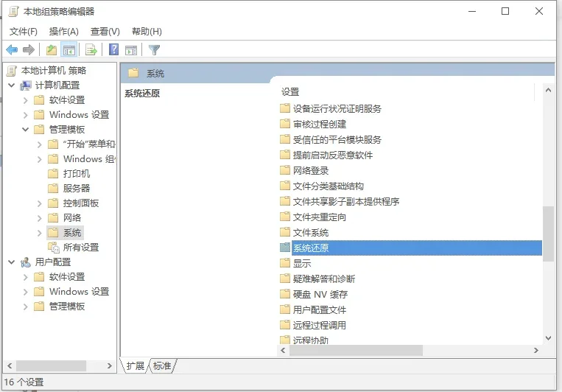Click the 计算机配置 computer icon

pyautogui.click(x=26, y=85)
